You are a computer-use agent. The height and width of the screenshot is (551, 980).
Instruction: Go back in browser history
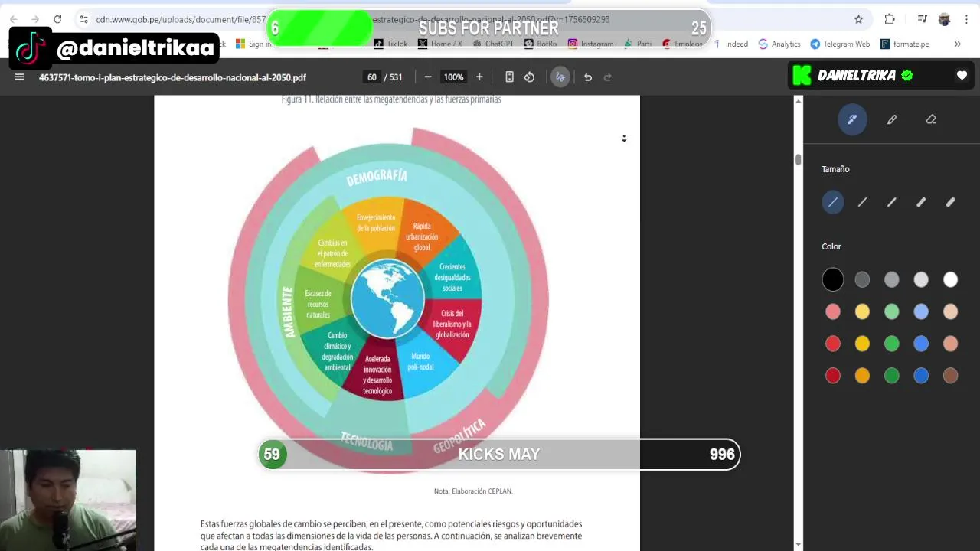tap(14, 19)
